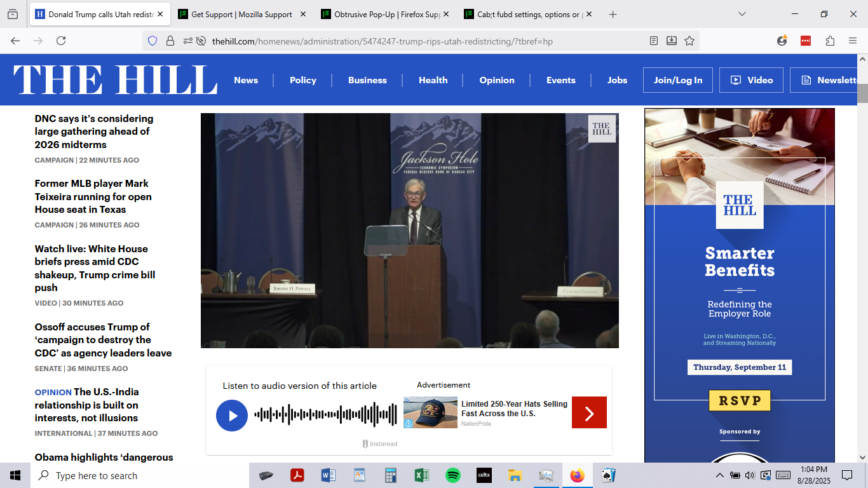This screenshot has width=868, height=488.
Task: Open Spotify from the Windows taskbar
Action: point(452,475)
